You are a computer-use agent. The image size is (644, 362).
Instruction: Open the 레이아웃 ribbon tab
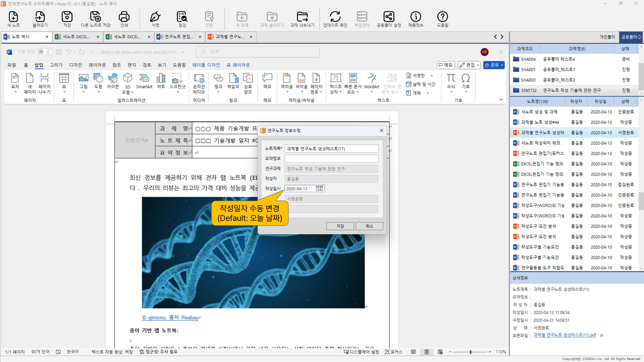tap(97, 65)
